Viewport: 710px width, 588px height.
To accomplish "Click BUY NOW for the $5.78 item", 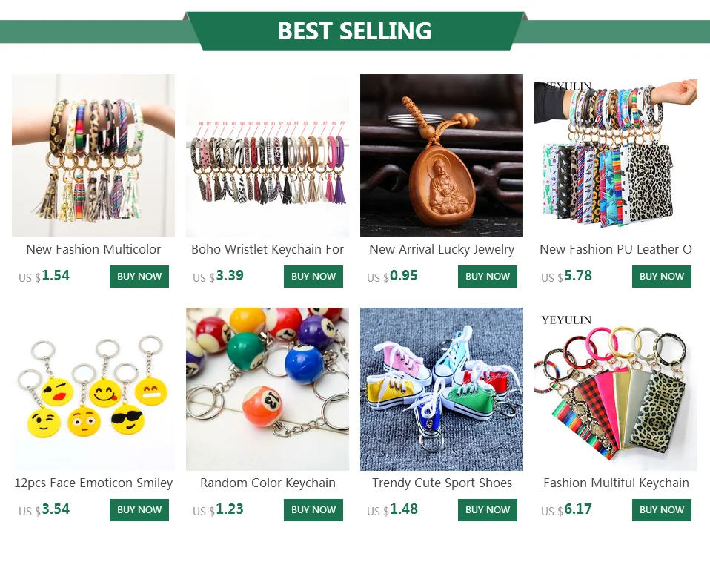I will [662, 277].
